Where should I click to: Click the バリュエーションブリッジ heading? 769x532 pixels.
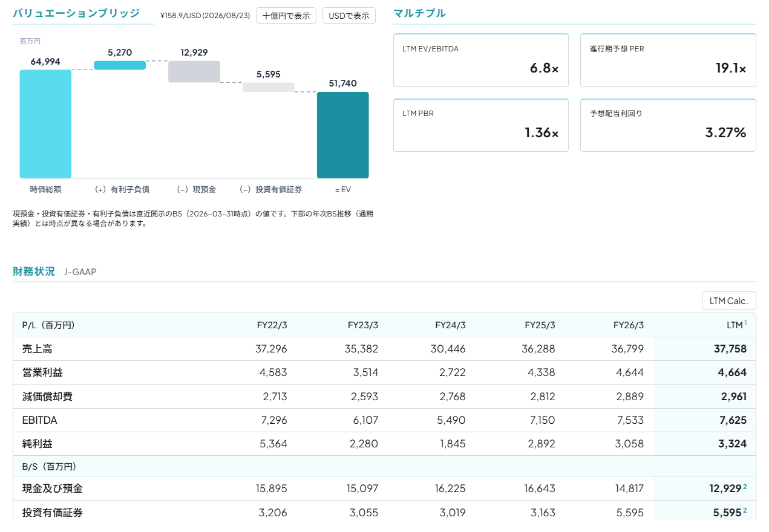pyautogui.click(x=76, y=13)
